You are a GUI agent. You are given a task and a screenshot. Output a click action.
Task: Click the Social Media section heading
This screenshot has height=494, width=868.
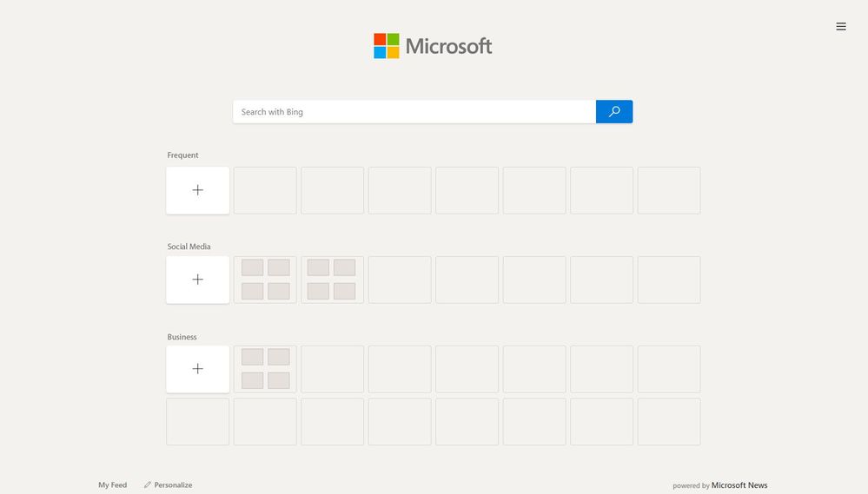click(x=189, y=247)
